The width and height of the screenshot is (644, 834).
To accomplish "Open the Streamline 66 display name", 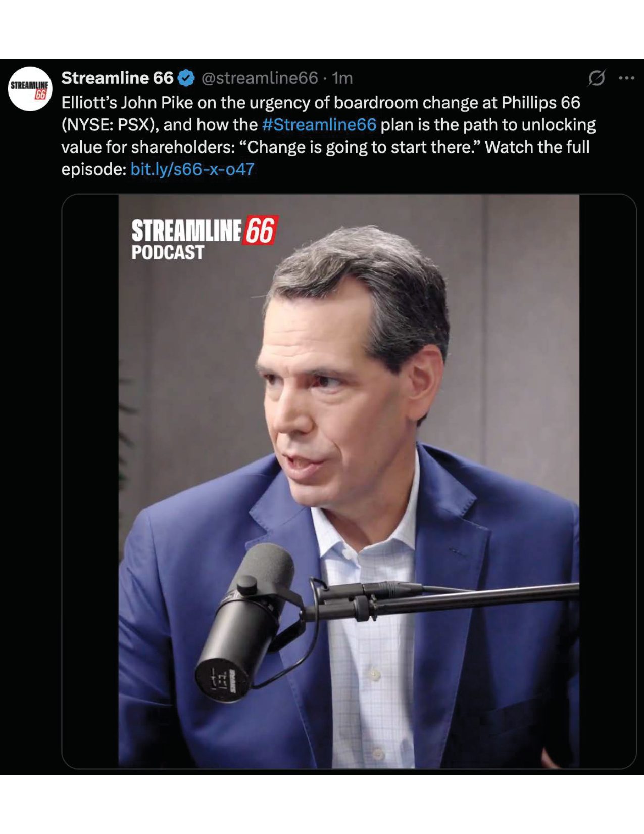I will (x=117, y=78).
